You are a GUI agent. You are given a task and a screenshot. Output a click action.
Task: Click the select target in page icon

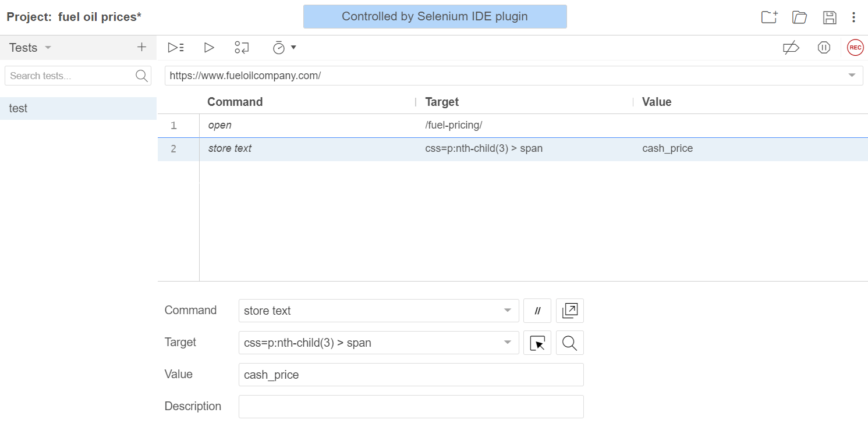point(537,343)
